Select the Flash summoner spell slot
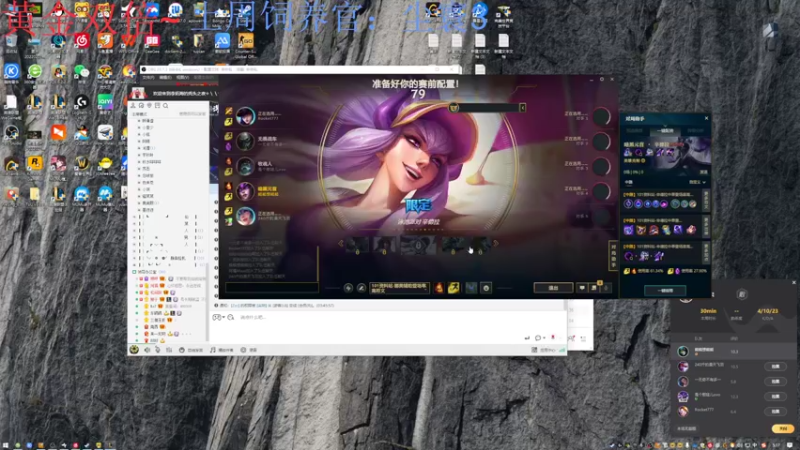Viewport: 800px width, 450px height. pyautogui.click(x=453, y=288)
